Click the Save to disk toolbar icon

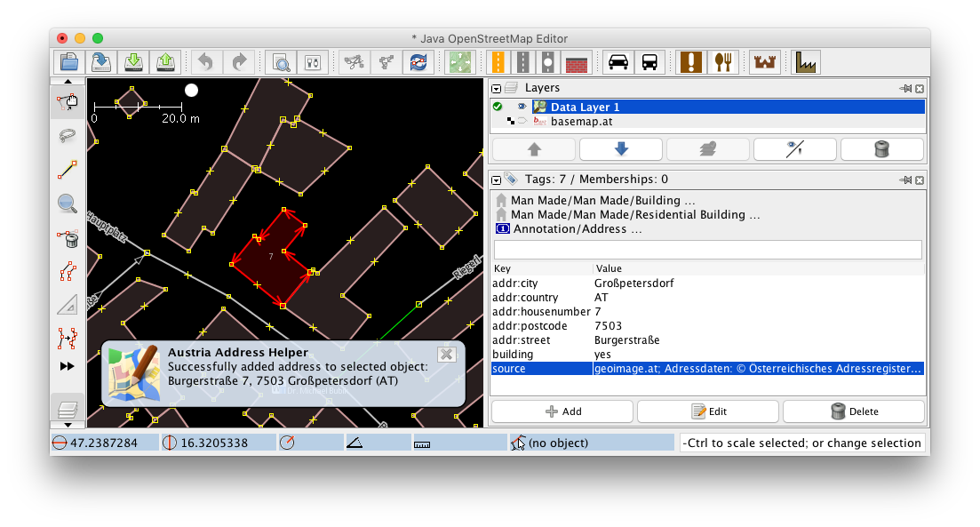(x=101, y=62)
